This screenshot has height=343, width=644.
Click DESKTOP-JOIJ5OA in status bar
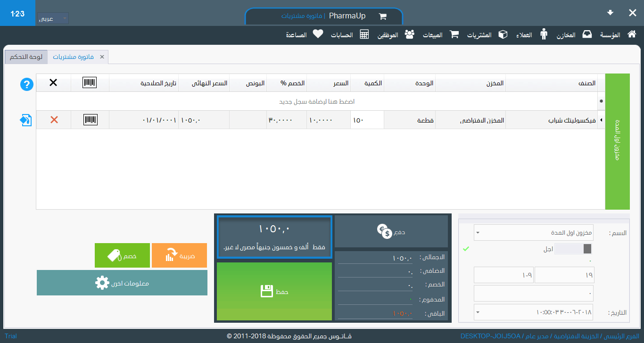pos(490,336)
